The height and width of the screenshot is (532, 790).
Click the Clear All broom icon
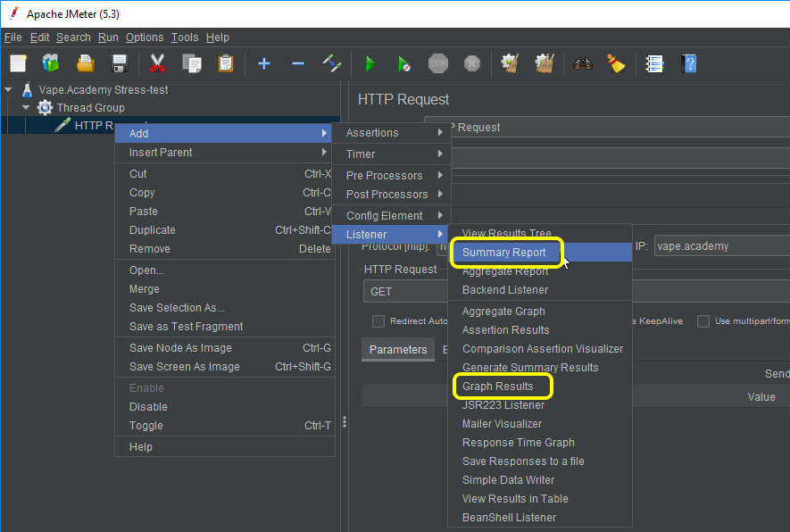coord(616,63)
